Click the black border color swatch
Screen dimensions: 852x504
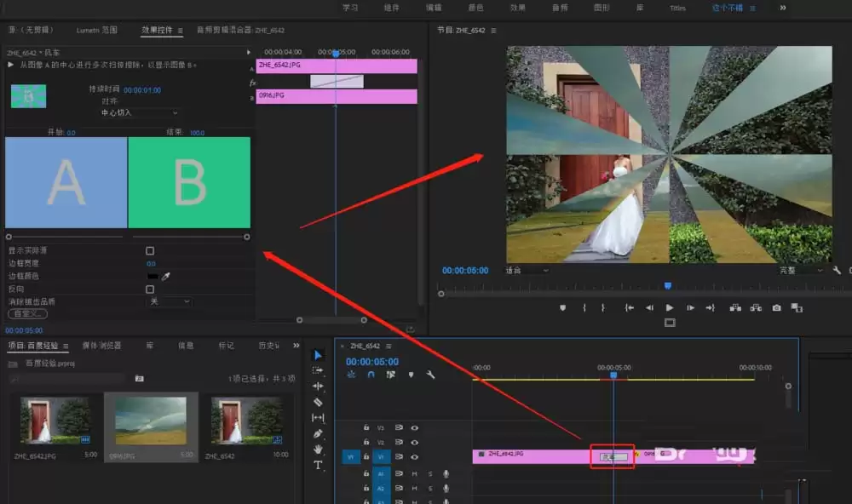153,277
